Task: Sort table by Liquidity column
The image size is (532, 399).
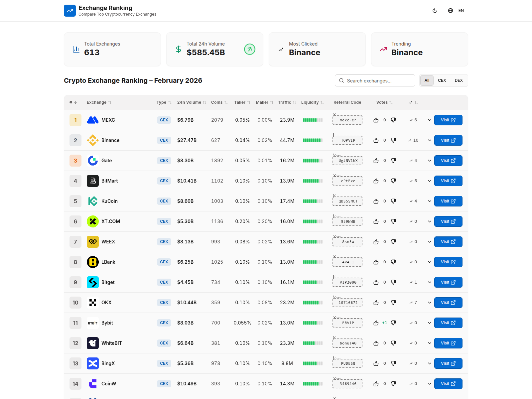Action: point(313,102)
